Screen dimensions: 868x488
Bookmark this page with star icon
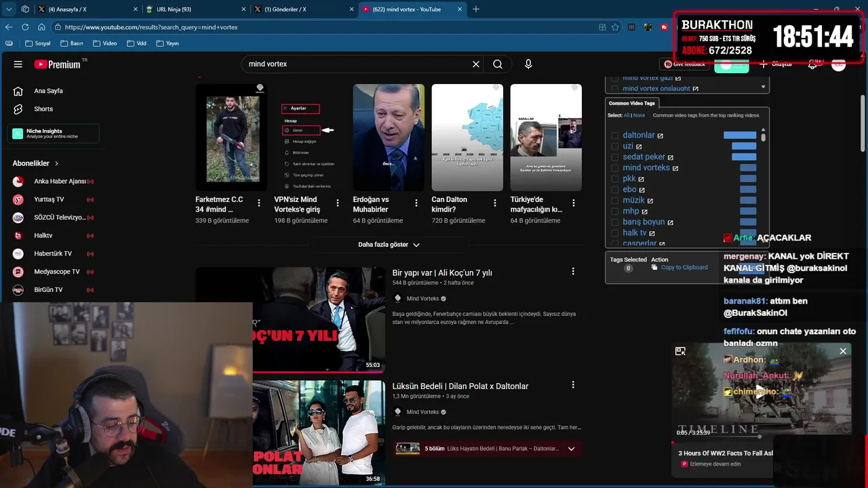coord(615,27)
